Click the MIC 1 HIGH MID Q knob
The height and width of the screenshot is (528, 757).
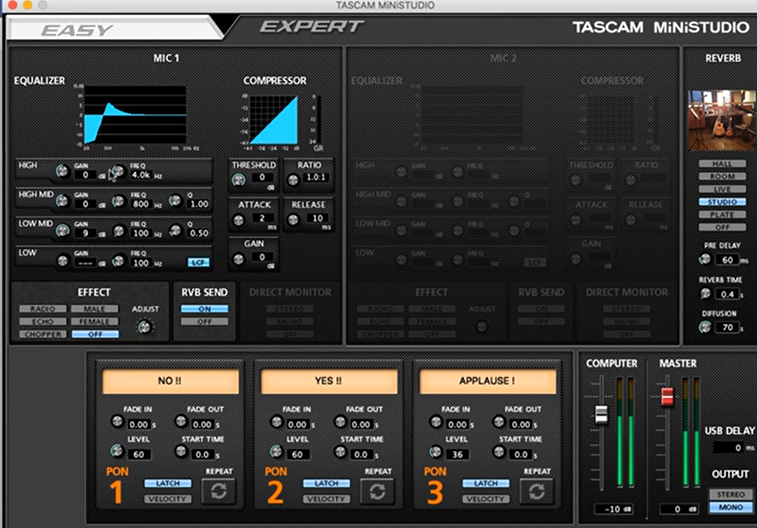[175, 200]
